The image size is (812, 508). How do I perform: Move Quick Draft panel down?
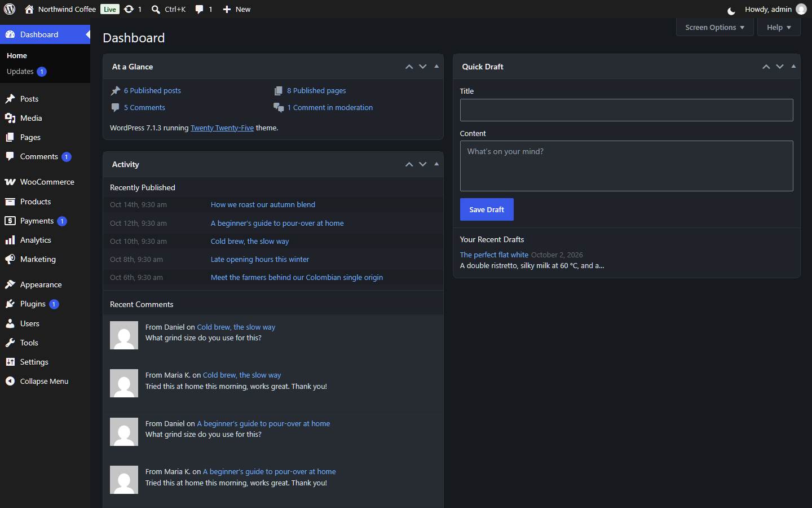point(780,67)
